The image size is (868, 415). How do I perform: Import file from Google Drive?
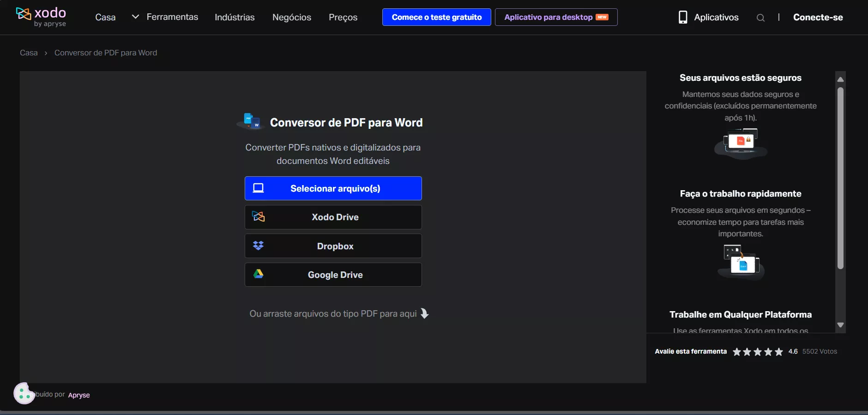333,275
